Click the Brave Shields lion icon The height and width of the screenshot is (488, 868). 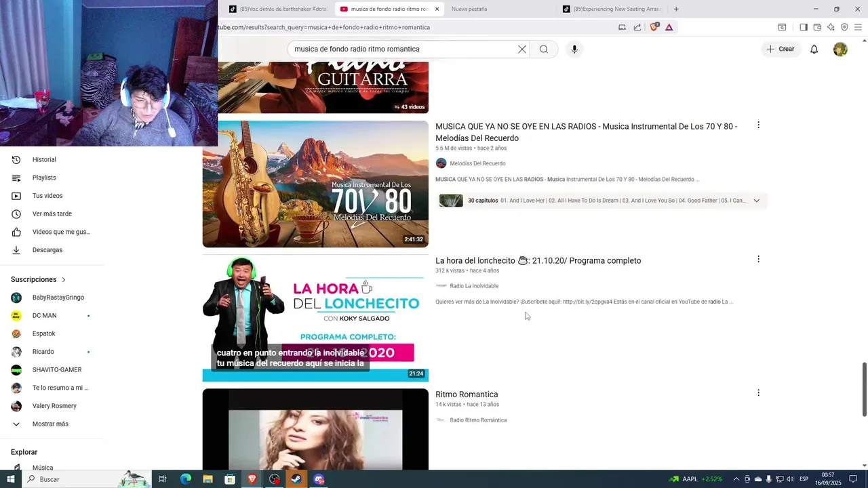(654, 27)
